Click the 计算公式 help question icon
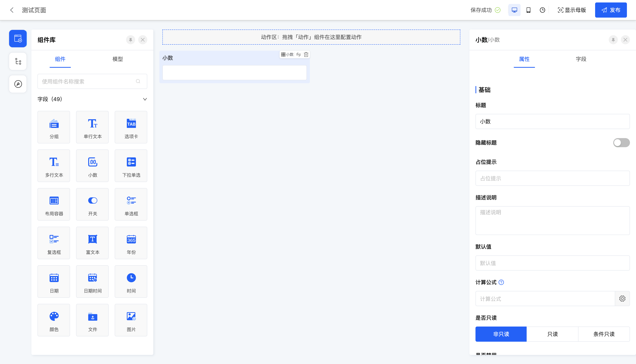The height and width of the screenshot is (364, 636). pyautogui.click(x=501, y=282)
